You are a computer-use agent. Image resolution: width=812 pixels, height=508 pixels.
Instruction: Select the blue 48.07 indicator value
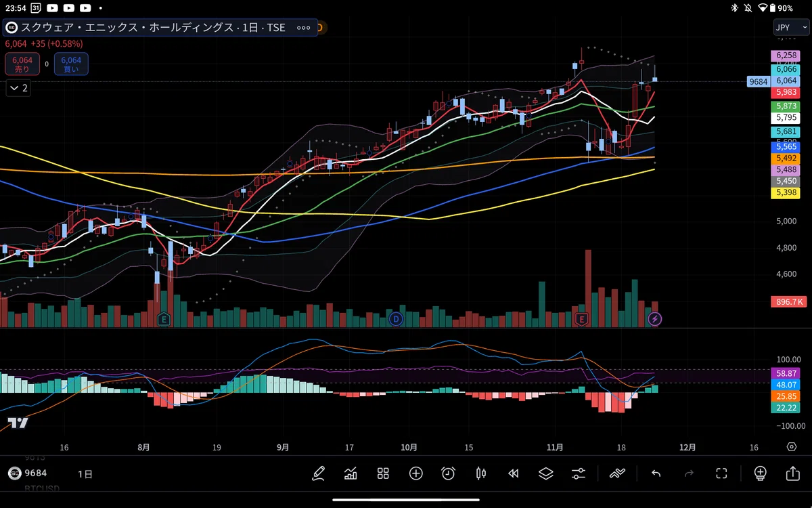pyautogui.click(x=786, y=384)
